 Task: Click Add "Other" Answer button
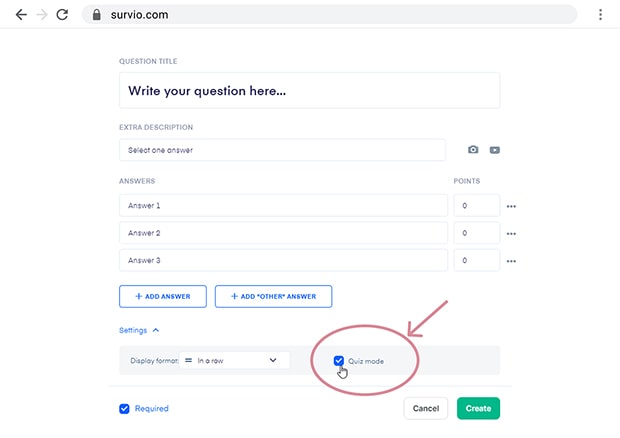point(273,297)
